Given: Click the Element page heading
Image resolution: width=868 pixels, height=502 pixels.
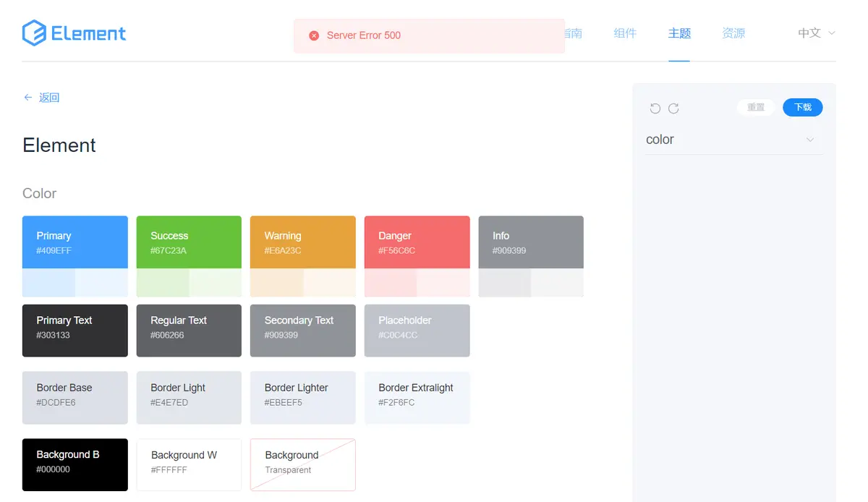Looking at the screenshot, I should 59,145.
